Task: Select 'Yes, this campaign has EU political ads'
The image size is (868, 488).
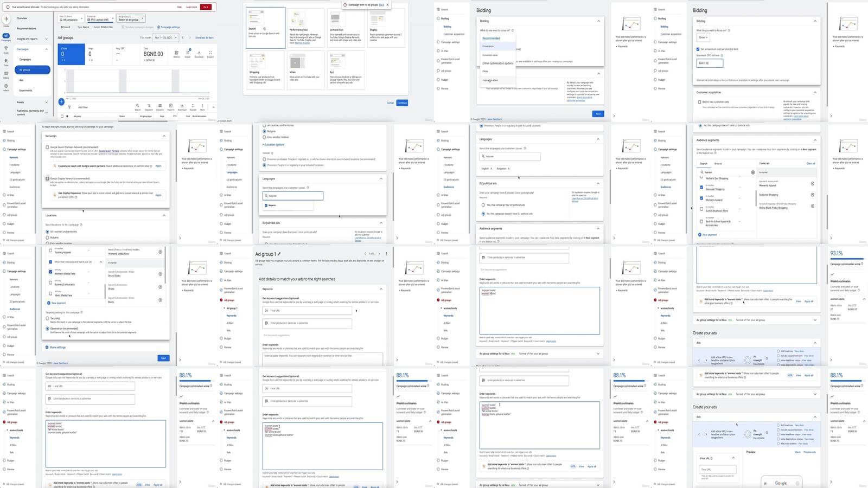Action: tap(483, 205)
